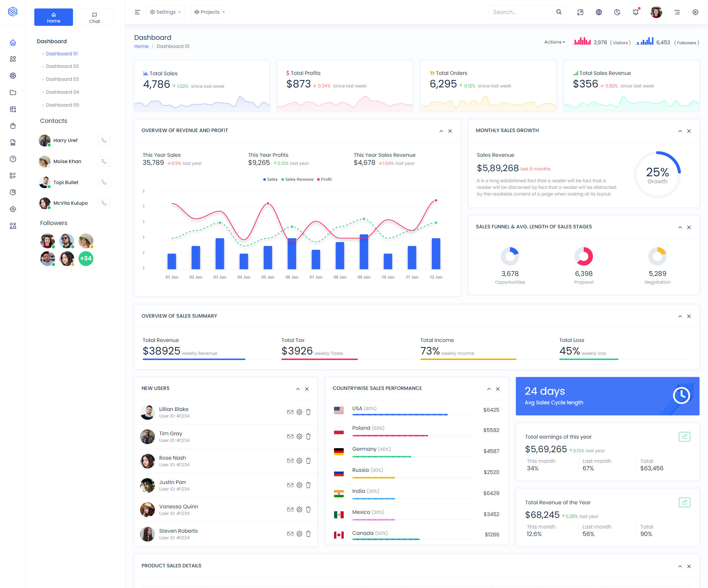The width and height of the screenshot is (708, 588).
Task: Toggle dark mode moon icon
Action: 617,12
